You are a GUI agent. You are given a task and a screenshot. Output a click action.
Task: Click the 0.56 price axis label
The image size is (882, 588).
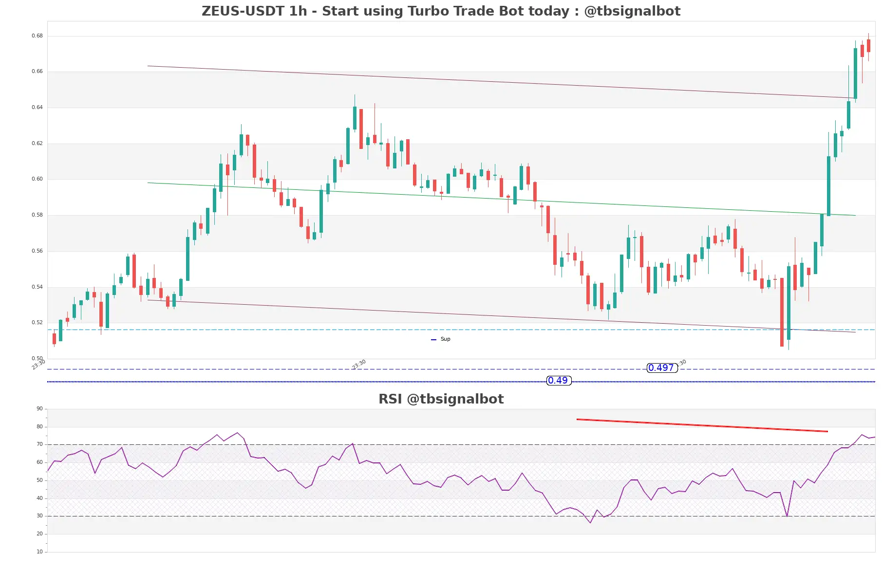(37, 251)
